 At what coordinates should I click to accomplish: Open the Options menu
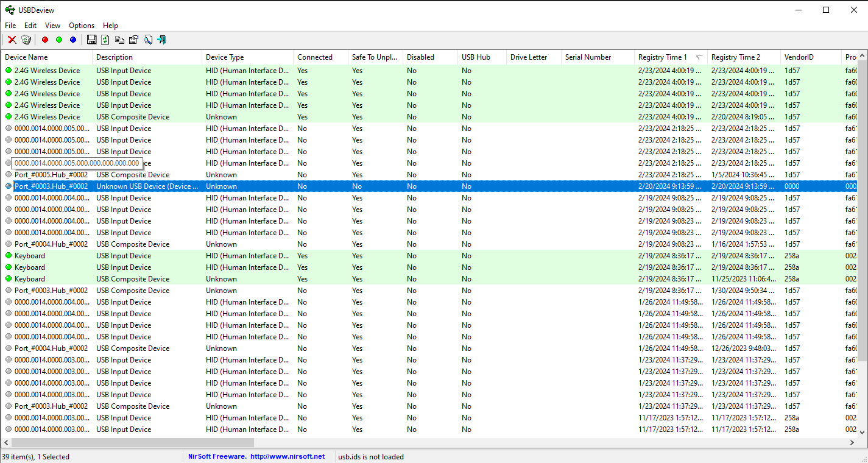82,26
